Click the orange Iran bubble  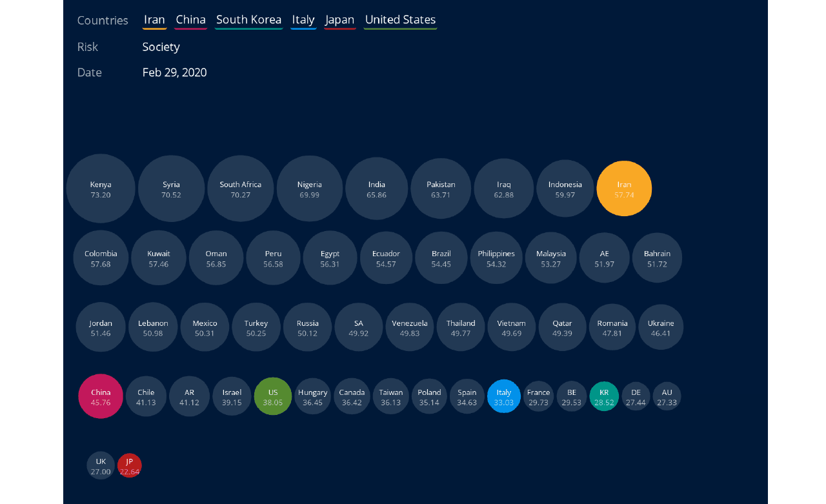pyautogui.click(x=624, y=188)
